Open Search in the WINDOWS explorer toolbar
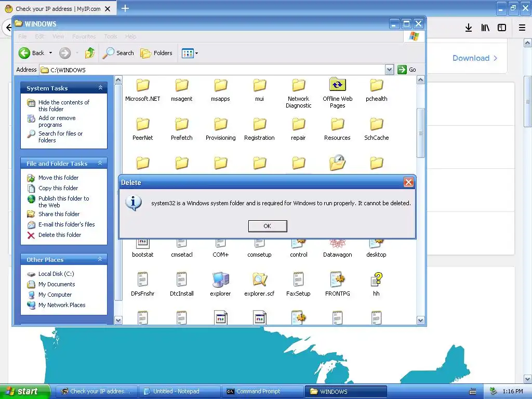The height and width of the screenshot is (399, 532). [x=118, y=53]
